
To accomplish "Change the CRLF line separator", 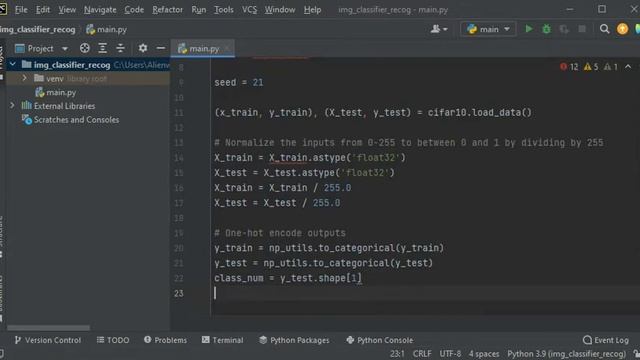I will coord(422,353).
